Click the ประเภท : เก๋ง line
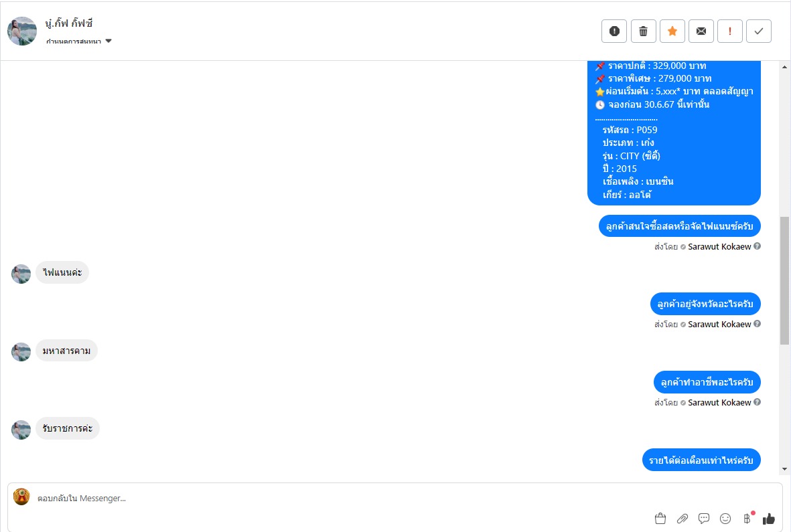The width and height of the screenshot is (791, 532). point(628,143)
